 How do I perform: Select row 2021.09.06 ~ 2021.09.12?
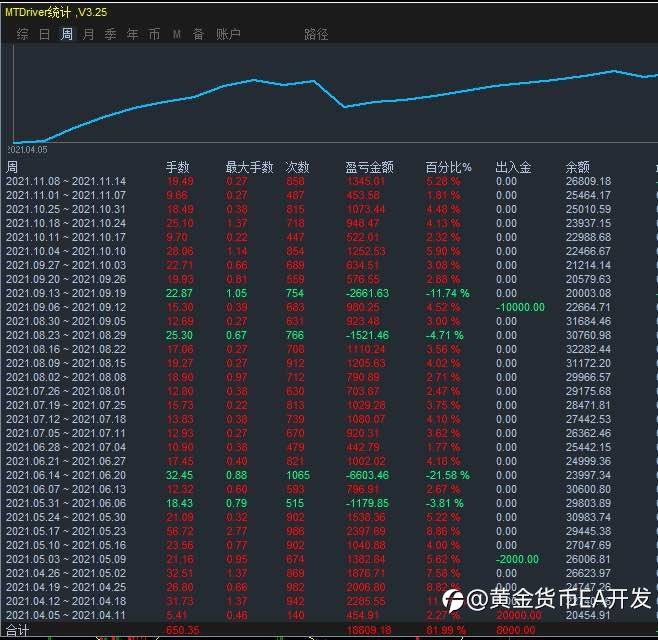[x=329, y=307]
